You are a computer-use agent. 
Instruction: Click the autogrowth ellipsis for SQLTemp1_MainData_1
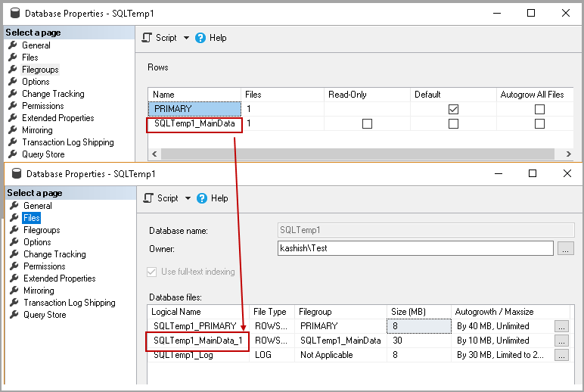pyautogui.click(x=561, y=341)
